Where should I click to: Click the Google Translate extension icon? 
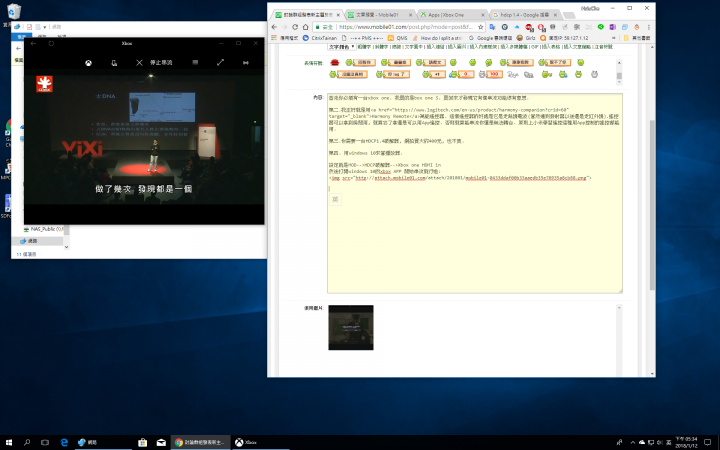(493, 27)
